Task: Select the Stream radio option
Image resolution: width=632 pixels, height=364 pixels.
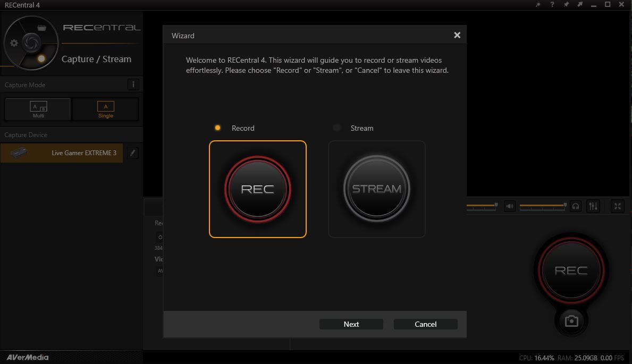Action: click(336, 128)
